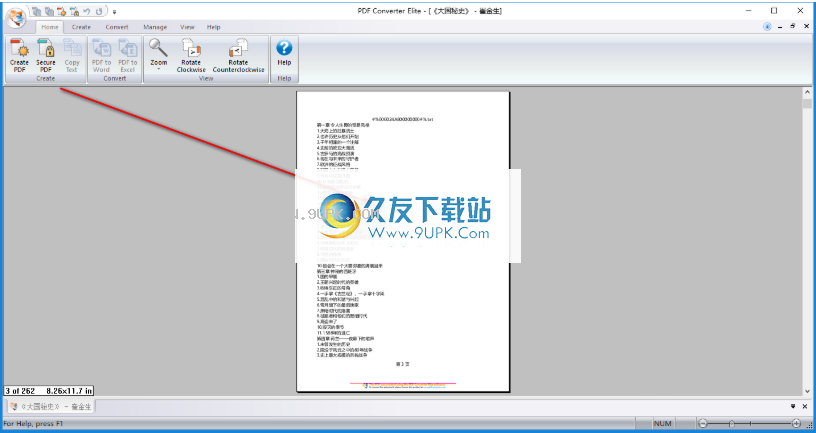This screenshot has height=433, width=816.
Task: Restore the inner document window
Action: coord(793,26)
